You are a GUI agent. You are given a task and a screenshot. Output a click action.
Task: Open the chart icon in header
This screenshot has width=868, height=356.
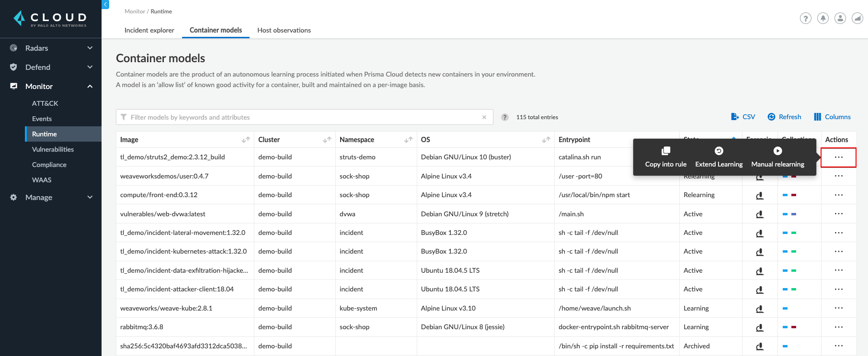coord(857,18)
